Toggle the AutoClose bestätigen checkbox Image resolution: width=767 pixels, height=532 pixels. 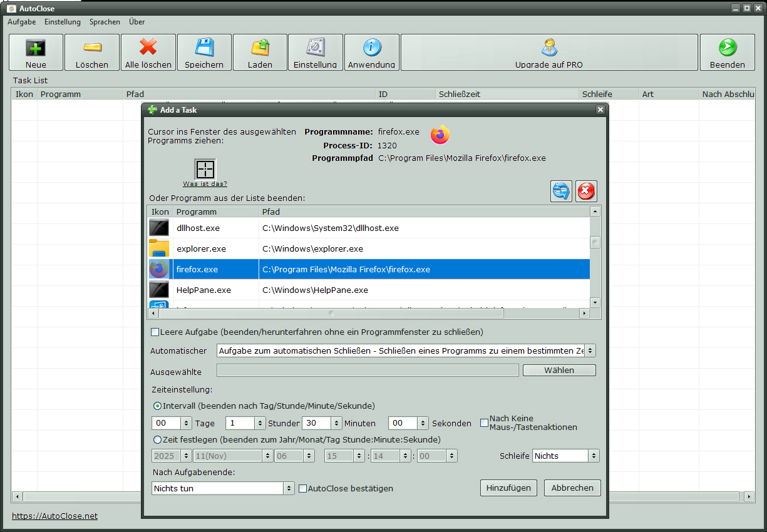(x=303, y=488)
